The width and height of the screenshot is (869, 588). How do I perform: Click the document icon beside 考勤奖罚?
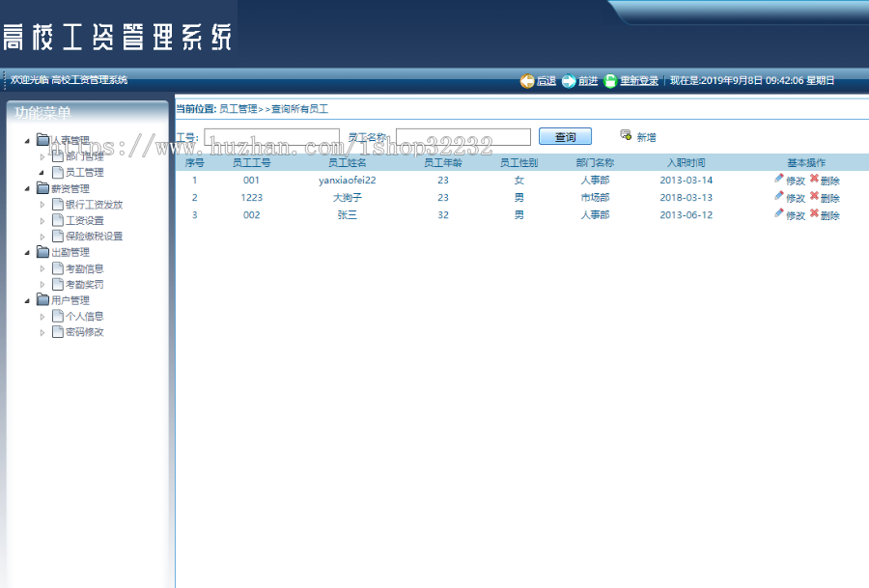click(57, 283)
